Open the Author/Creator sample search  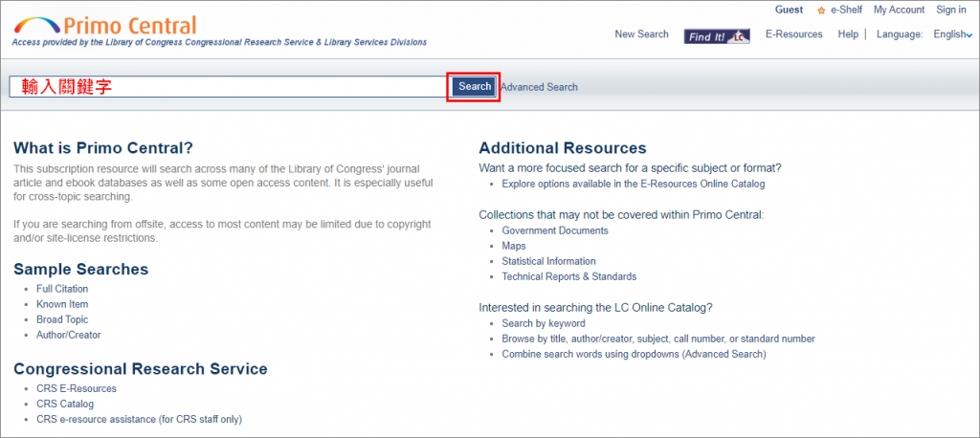pyautogui.click(x=68, y=335)
